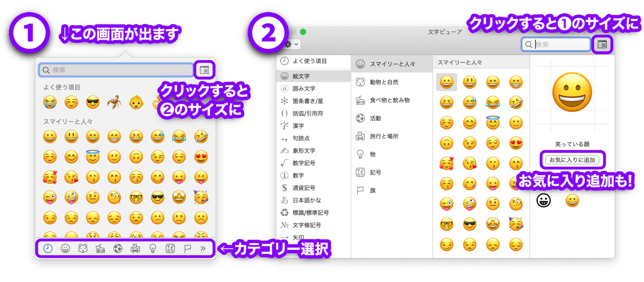
Task: Select the rolling-on-floor laughing emoji in the 文字ビューア grid
Action: tap(516, 102)
